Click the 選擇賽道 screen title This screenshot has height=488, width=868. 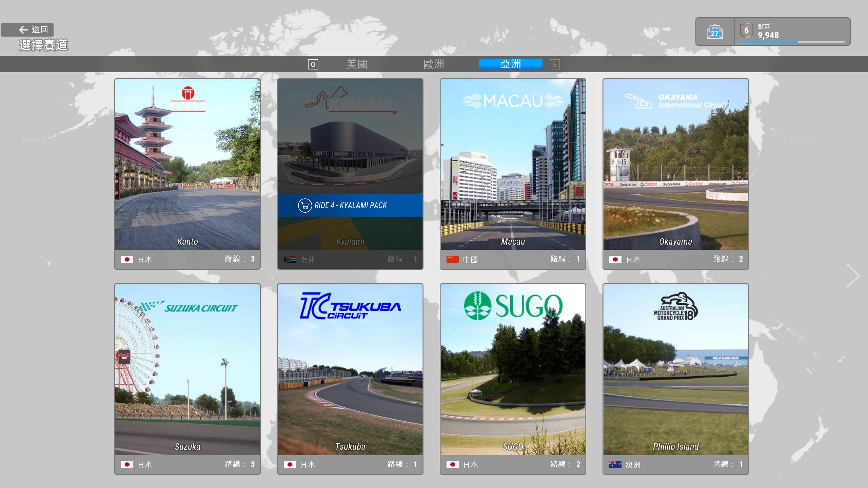coord(43,45)
